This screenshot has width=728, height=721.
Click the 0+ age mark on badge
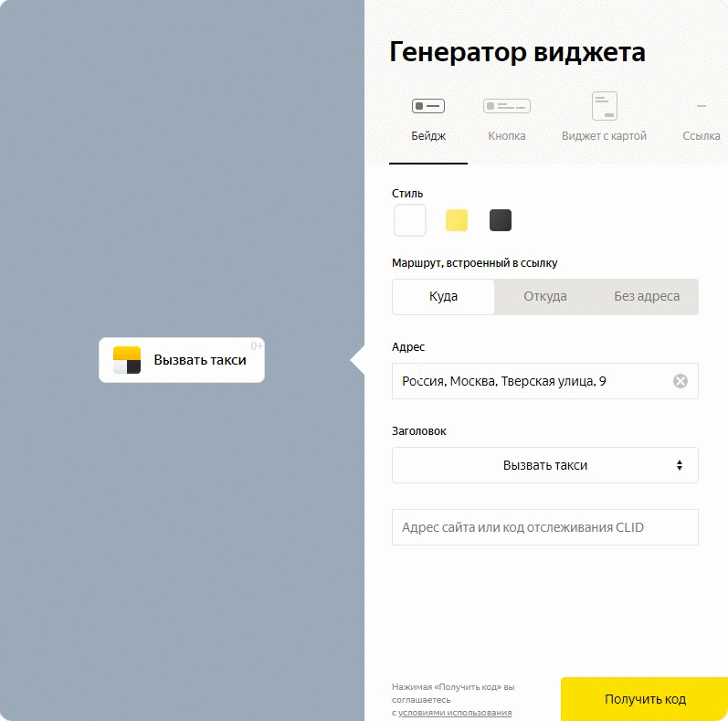(257, 345)
